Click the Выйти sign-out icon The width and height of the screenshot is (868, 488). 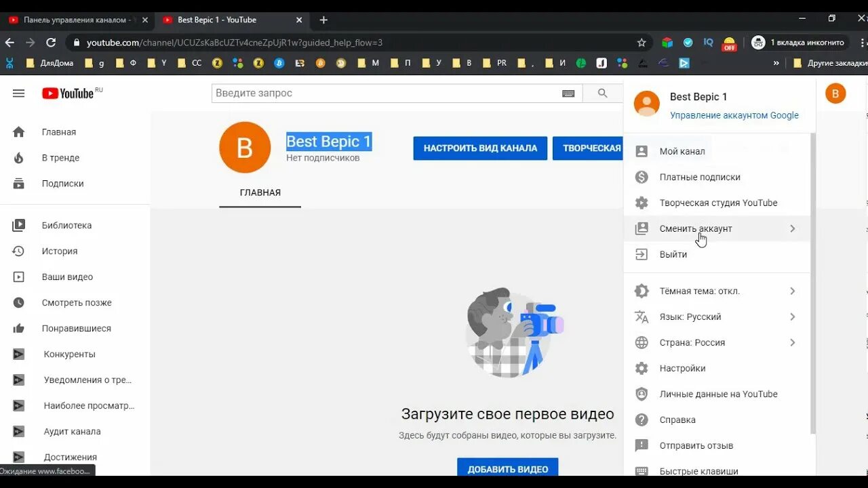pyautogui.click(x=642, y=254)
